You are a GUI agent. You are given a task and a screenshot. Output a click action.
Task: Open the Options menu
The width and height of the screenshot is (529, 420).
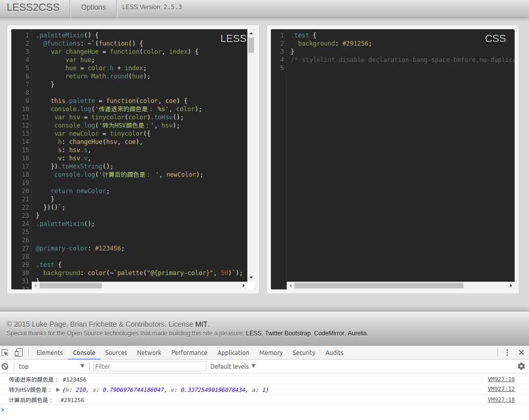point(93,7)
